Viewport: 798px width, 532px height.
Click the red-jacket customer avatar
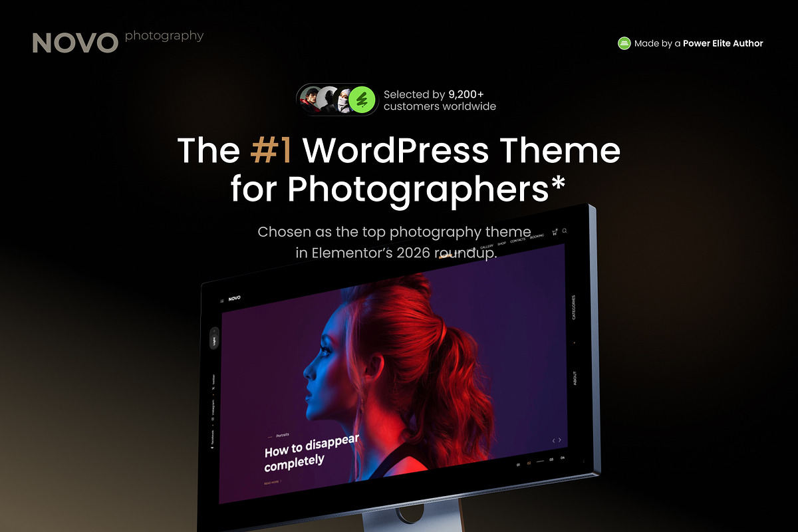coord(310,100)
